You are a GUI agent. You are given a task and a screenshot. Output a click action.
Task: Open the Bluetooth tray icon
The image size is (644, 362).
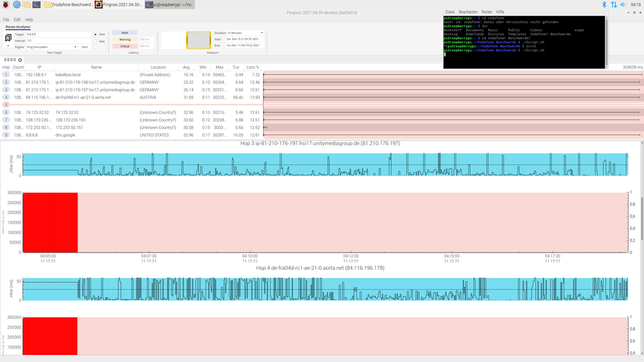coord(604,5)
